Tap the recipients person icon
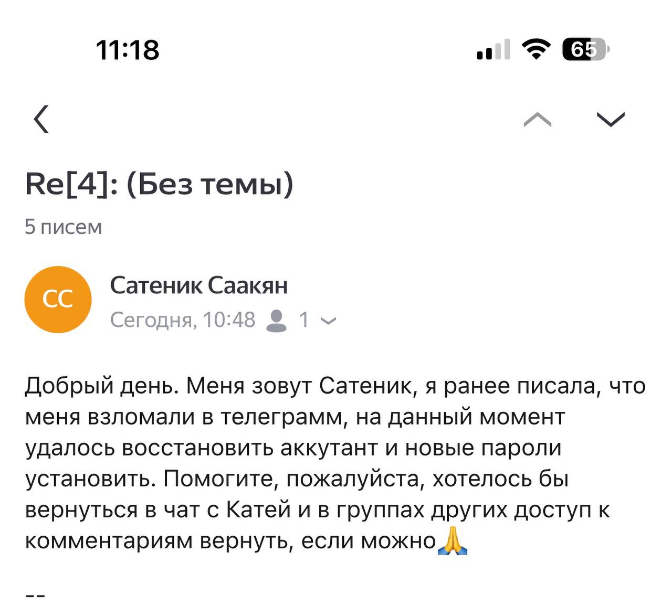The height and width of the screenshot is (616, 672). click(x=277, y=320)
